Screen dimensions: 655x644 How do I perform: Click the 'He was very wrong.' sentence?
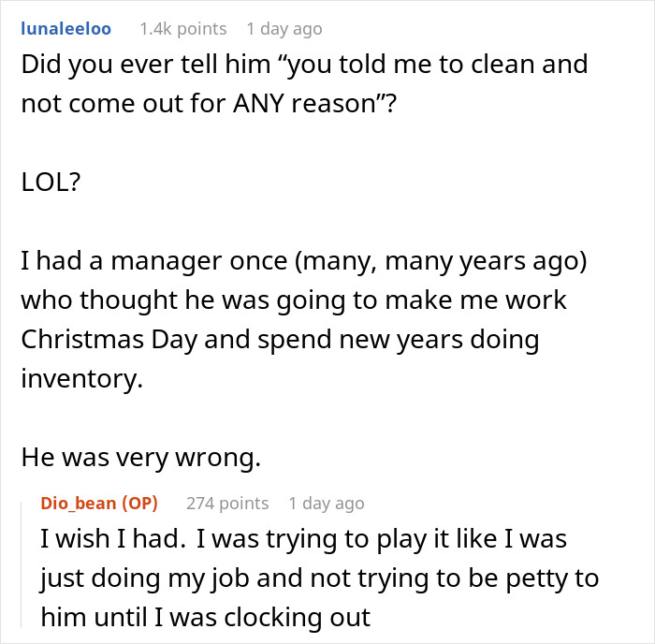(142, 457)
